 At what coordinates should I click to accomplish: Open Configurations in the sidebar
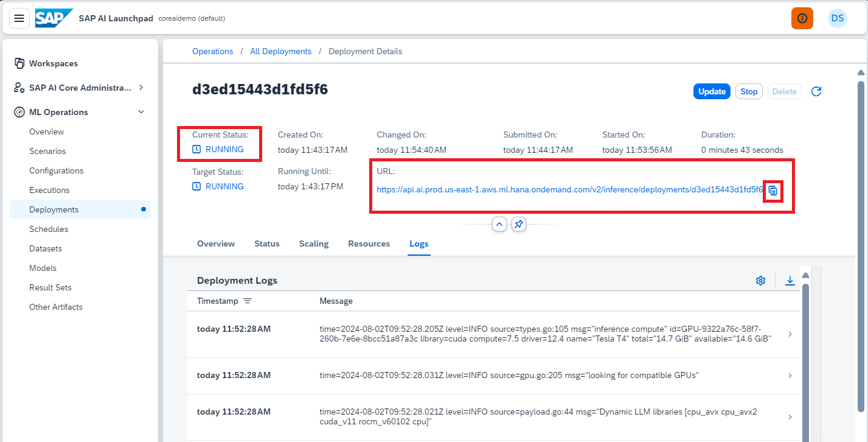(80, 170)
